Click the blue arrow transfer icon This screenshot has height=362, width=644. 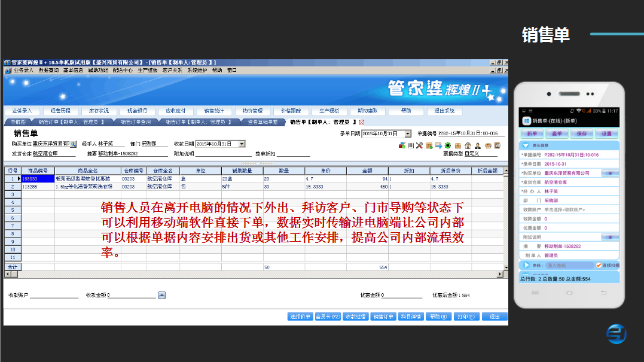439,145
